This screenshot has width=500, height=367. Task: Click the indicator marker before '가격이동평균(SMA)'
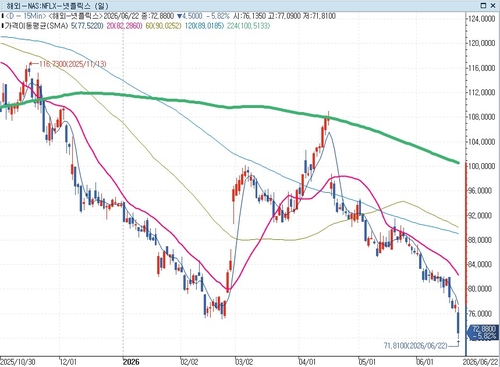pyautogui.click(x=2, y=26)
